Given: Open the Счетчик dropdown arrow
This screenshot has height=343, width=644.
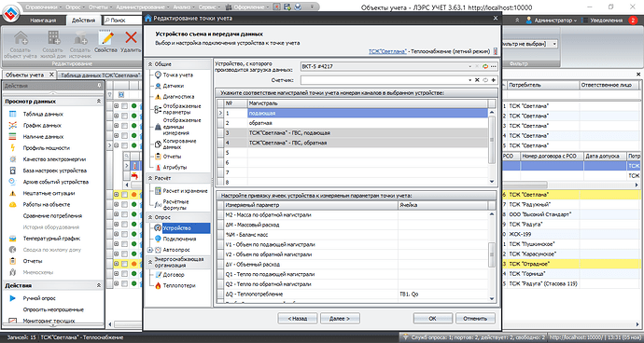Looking at the screenshot, I should click(470, 80).
